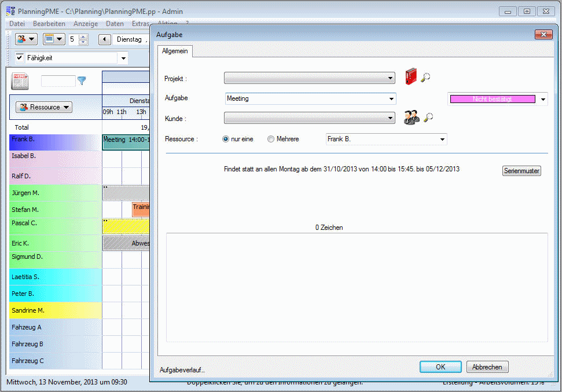This screenshot has height=392, width=562.
Task: Click the OK button
Action: (x=440, y=367)
